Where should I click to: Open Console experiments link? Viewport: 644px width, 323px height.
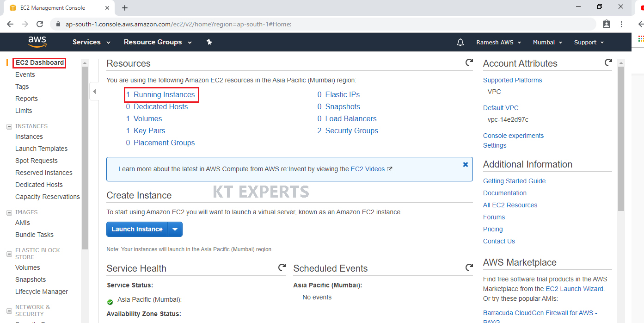(513, 136)
